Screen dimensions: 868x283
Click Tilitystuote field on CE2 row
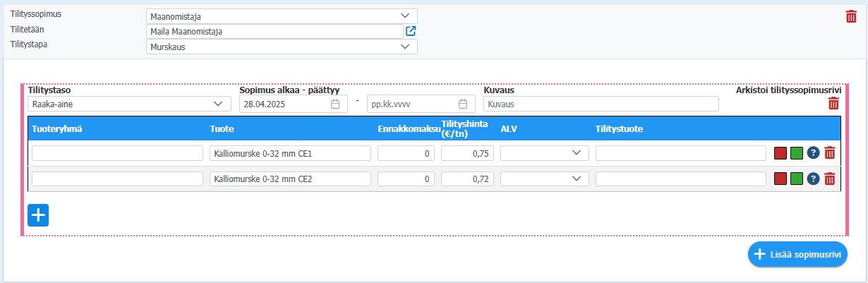pos(681,179)
